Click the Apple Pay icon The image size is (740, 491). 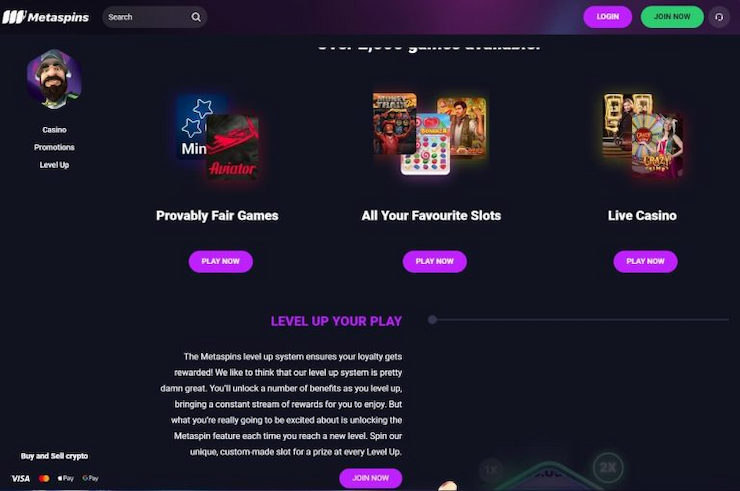coord(66,478)
